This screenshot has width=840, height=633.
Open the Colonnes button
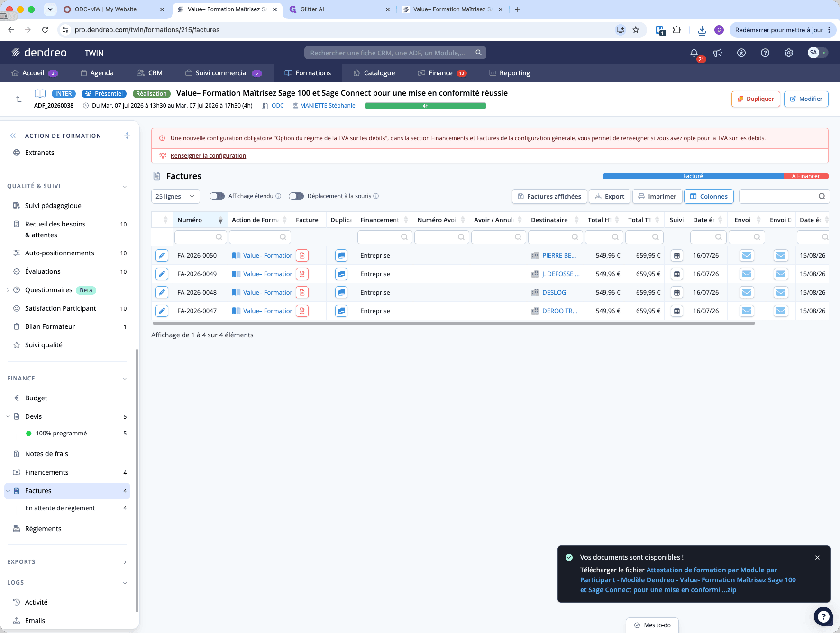tap(709, 196)
